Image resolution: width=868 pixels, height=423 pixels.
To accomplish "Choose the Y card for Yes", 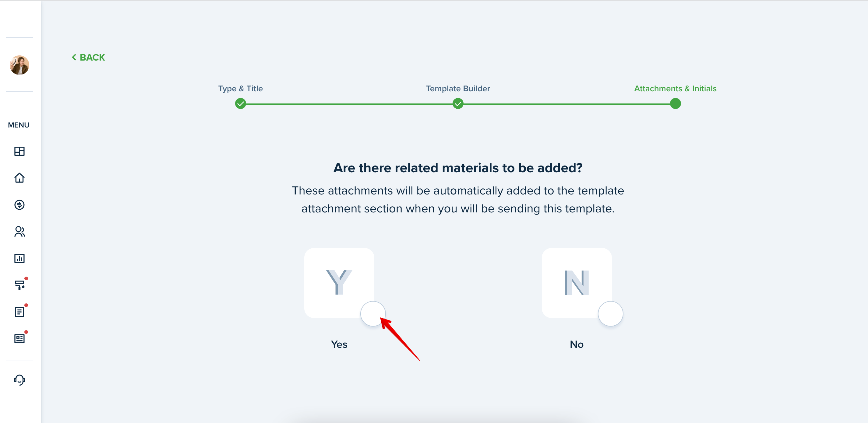I will point(339,283).
